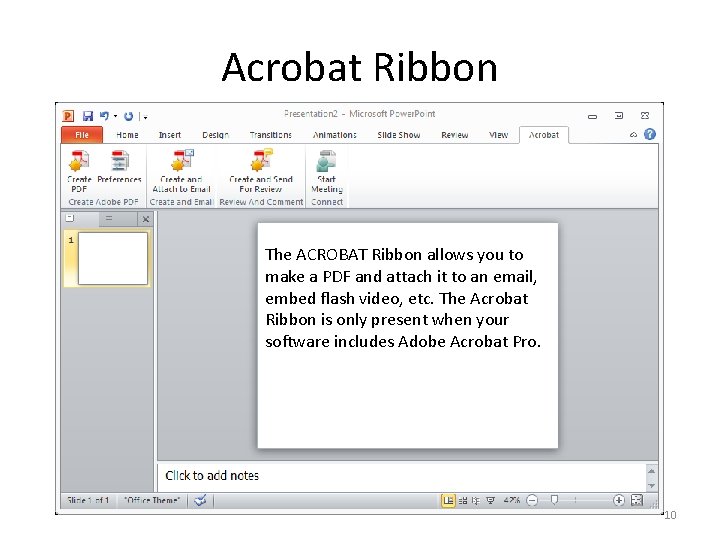Click the 42% zoom level

pyautogui.click(x=512, y=500)
